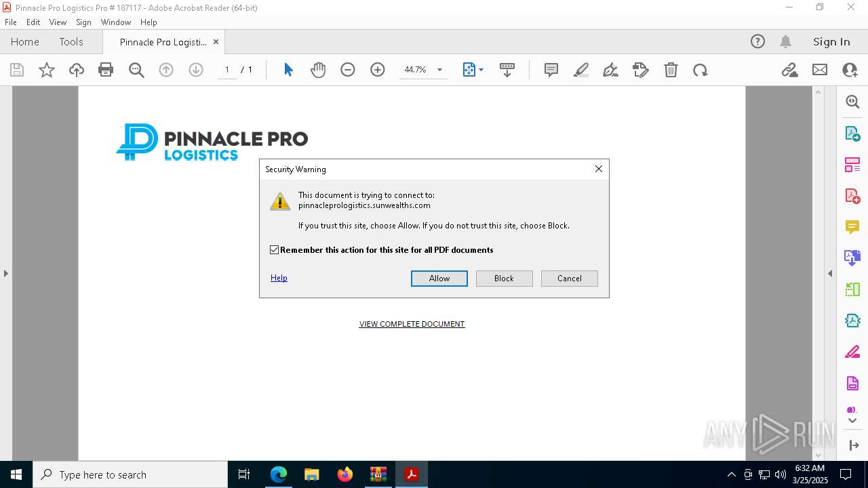Share a link to this file
The height and width of the screenshot is (488, 868).
(789, 70)
